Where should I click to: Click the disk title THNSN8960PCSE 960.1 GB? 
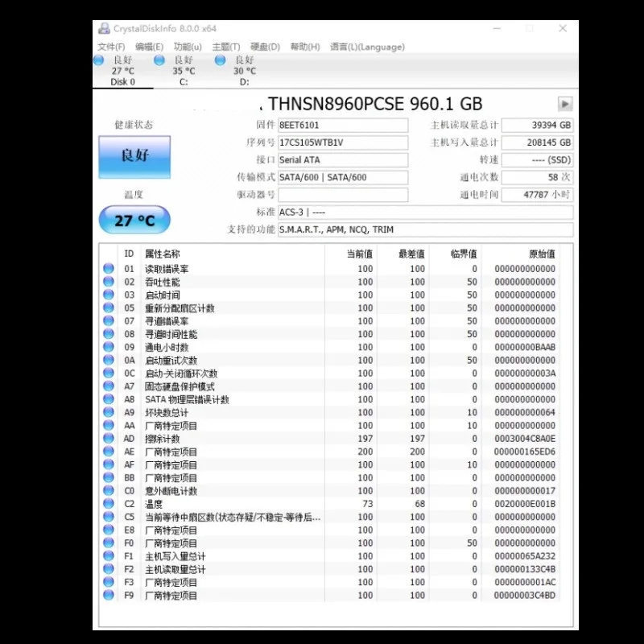[x=375, y=104]
